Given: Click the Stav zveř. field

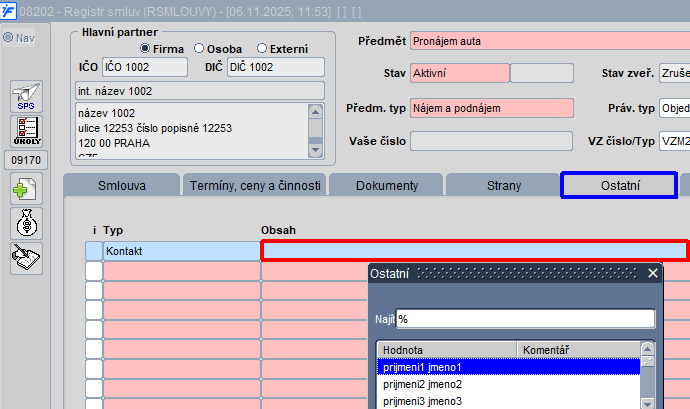Looking at the screenshot, I should pyautogui.click(x=675, y=73).
